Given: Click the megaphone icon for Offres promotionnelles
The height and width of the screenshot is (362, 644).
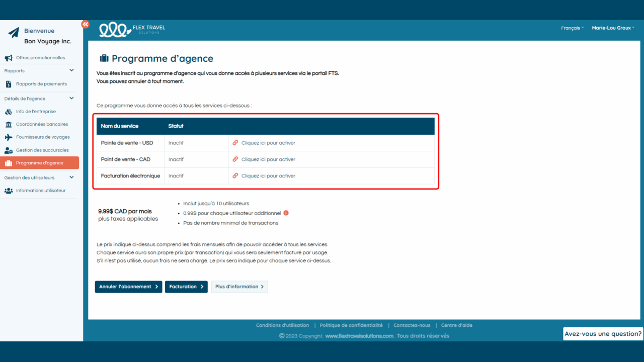Looking at the screenshot, I should [9, 58].
